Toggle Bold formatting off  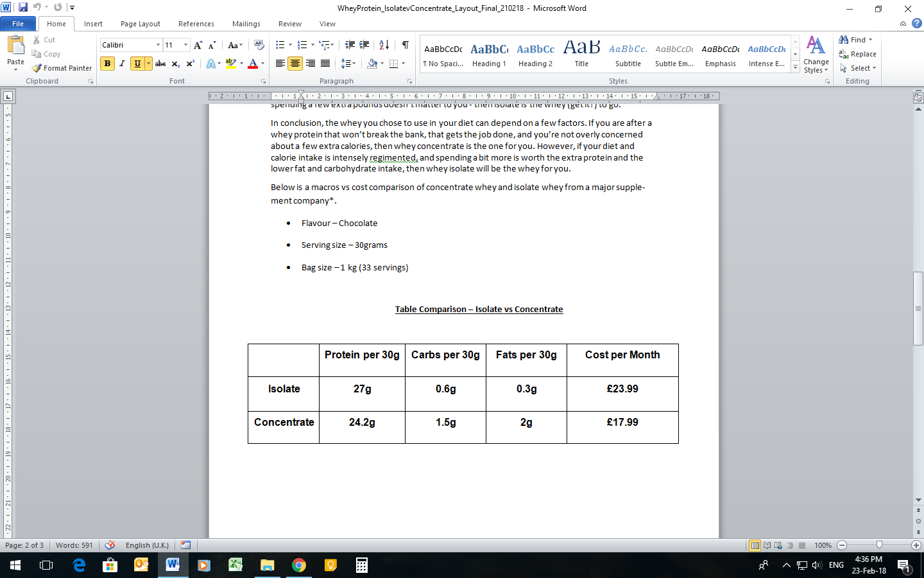click(x=107, y=64)
